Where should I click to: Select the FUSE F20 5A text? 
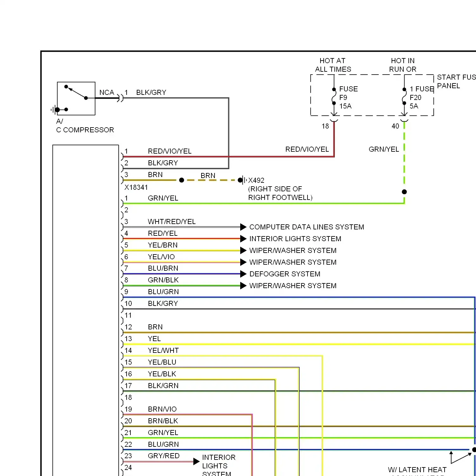click(x=422, y=97)
